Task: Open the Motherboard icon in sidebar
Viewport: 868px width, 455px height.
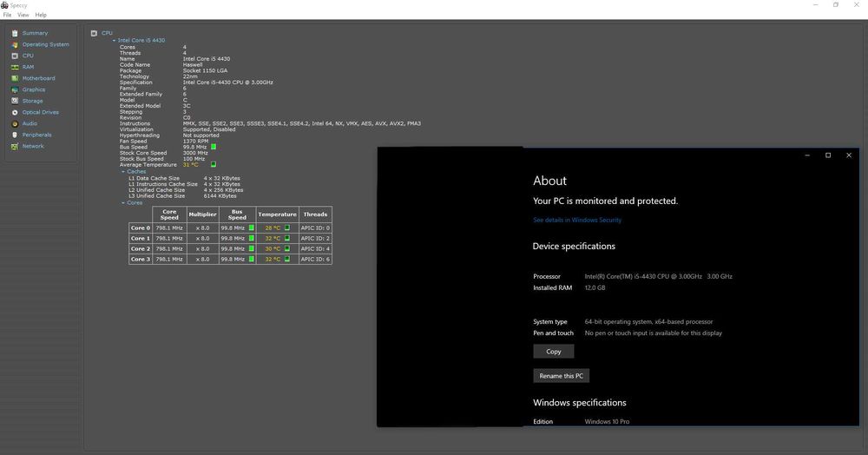Action: [15, 79]
